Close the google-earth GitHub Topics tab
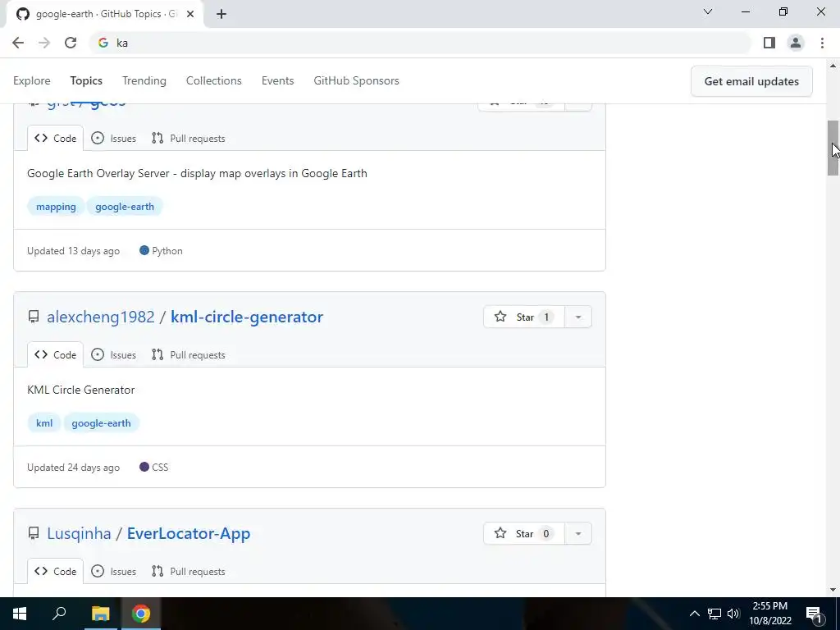The width and height of the screenshot is (840, 630). (x=190, y=15)
